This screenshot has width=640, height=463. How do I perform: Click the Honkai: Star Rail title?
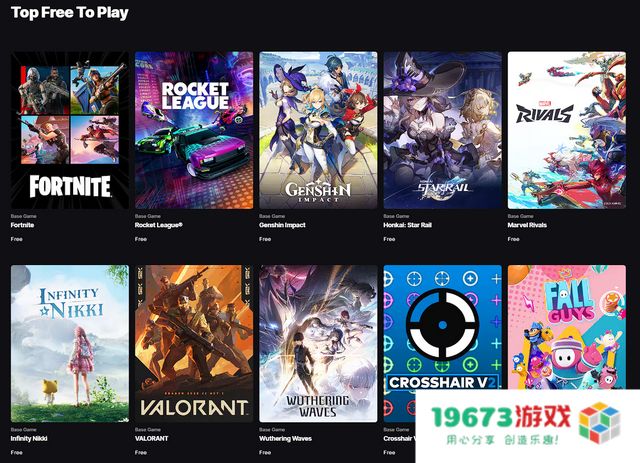(407, 225)
